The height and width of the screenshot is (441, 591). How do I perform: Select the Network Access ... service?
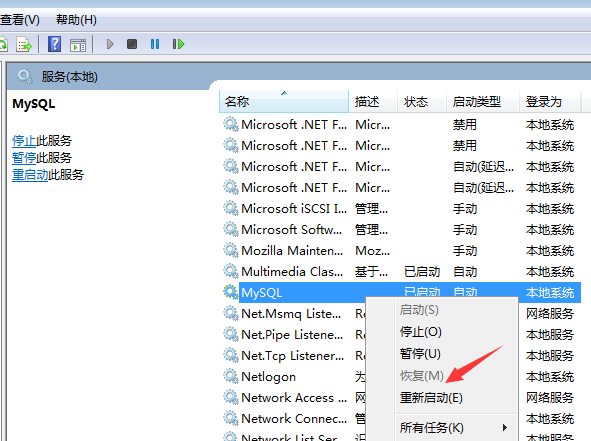pos(294,398)
